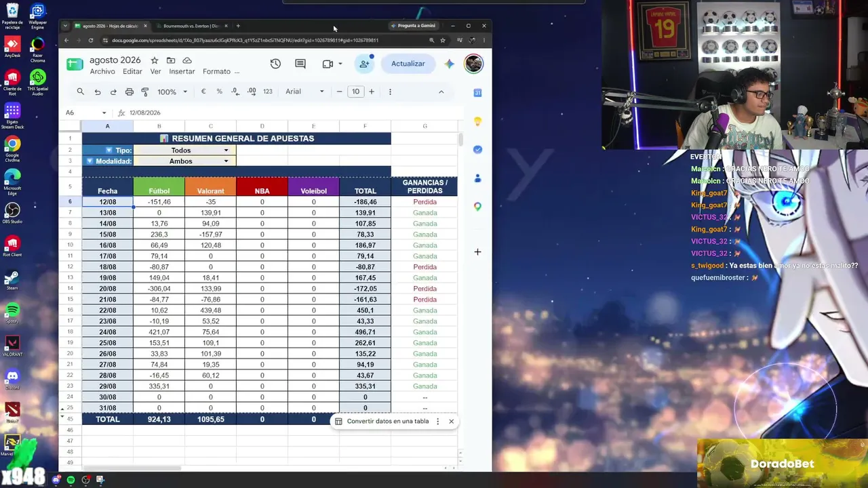Screen dimensions: 868x488
Task: Open OBS Studio desktop shortcut
Action: (x=12, y=213)
